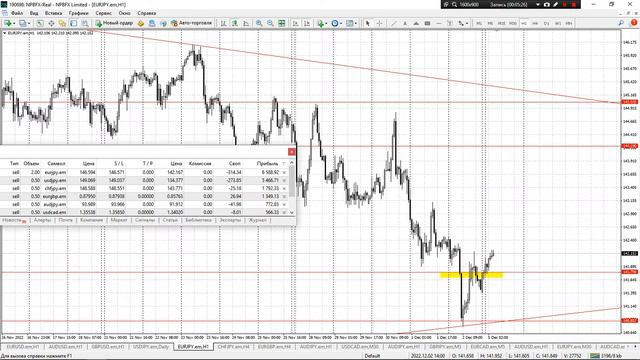Click Новый ордер button
Viewport: 640px width, 360px height.
114,23
